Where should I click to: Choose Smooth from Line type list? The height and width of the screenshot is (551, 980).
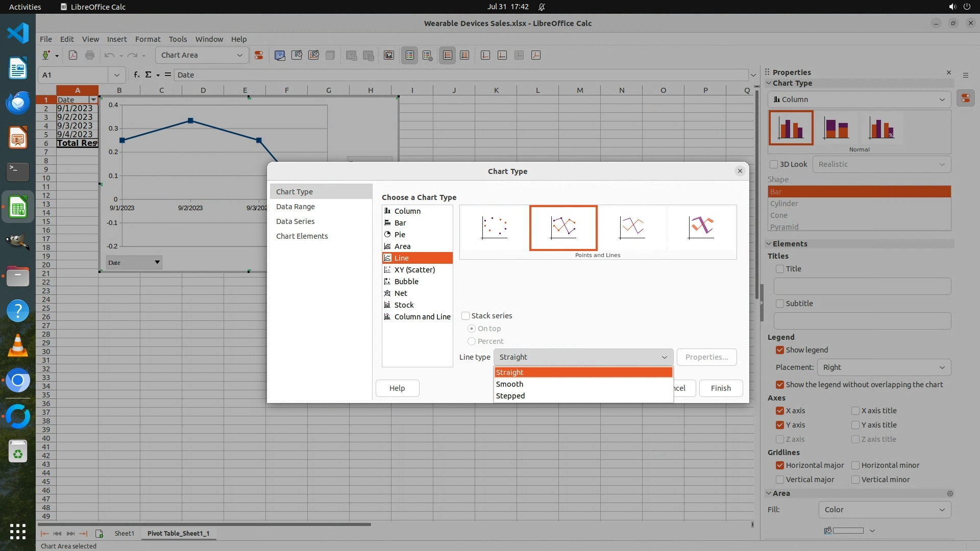tap(509, 384)
